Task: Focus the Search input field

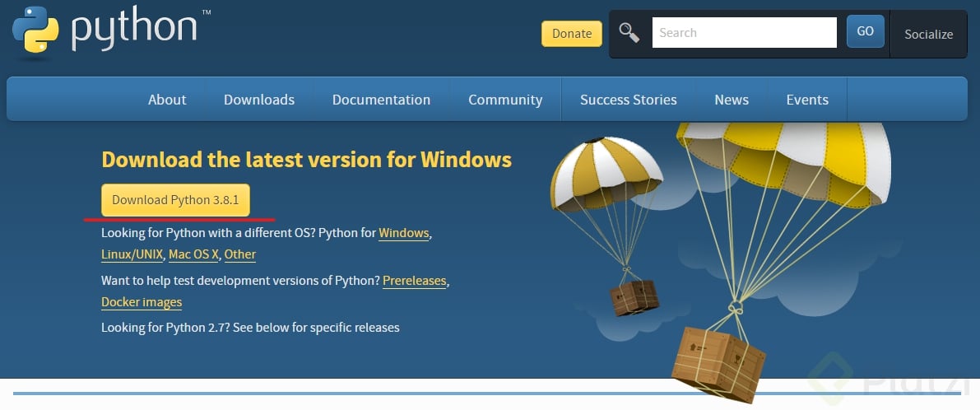Action: 744,32
